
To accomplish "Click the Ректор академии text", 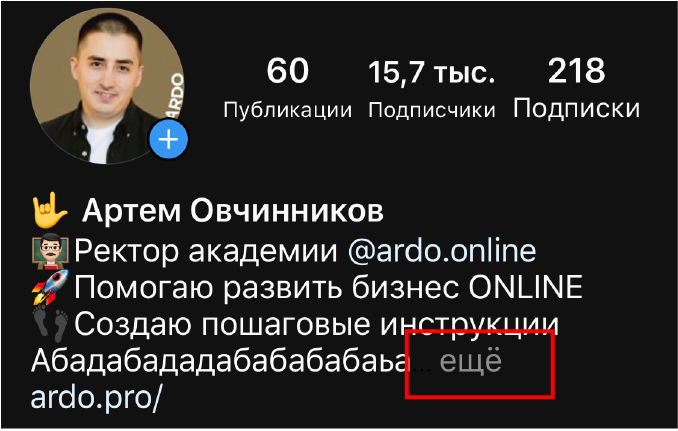I will [206, 251].
